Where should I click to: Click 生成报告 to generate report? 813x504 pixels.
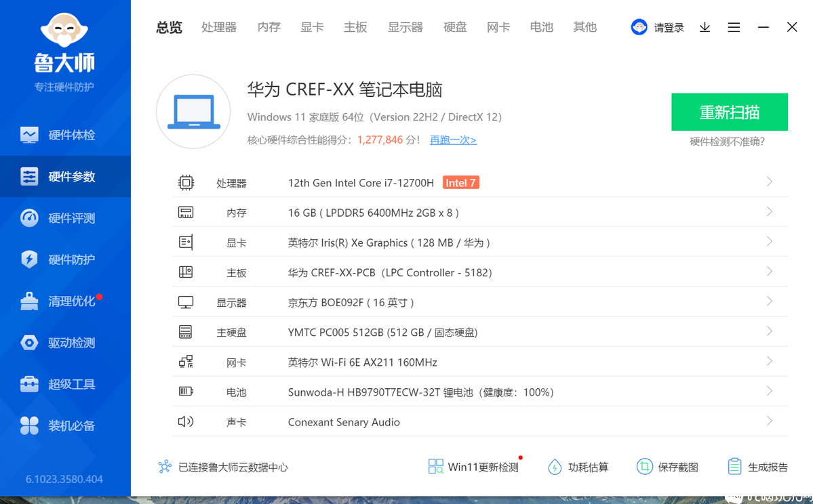point(757,467)
